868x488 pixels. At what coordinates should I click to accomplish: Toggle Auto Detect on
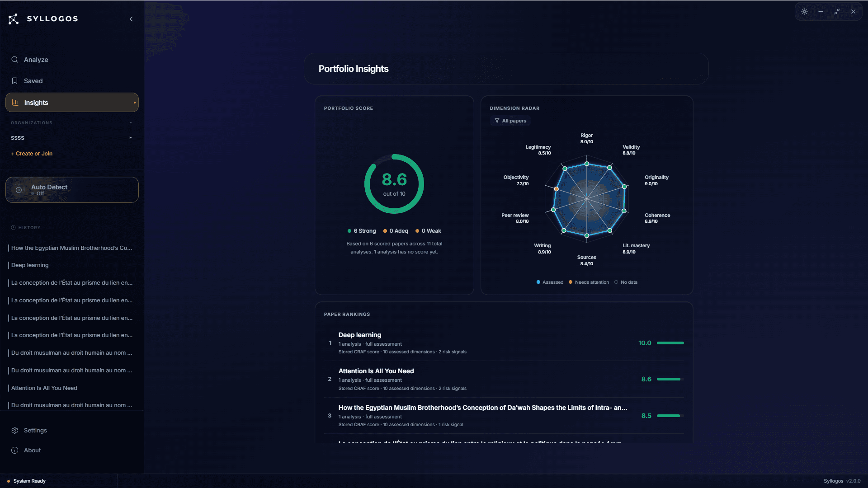(72, 190)
